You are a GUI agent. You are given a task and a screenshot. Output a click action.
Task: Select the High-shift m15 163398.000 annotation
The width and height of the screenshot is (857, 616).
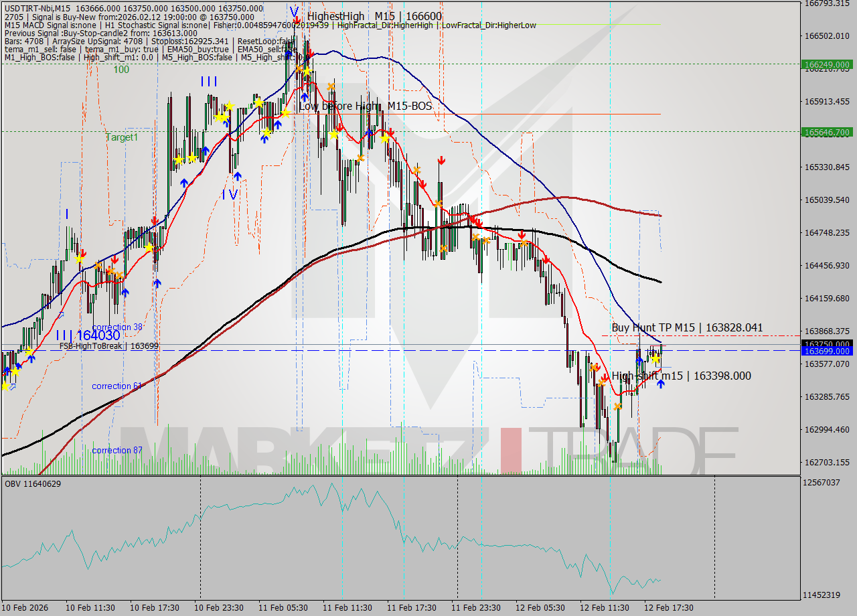[680, 376]
